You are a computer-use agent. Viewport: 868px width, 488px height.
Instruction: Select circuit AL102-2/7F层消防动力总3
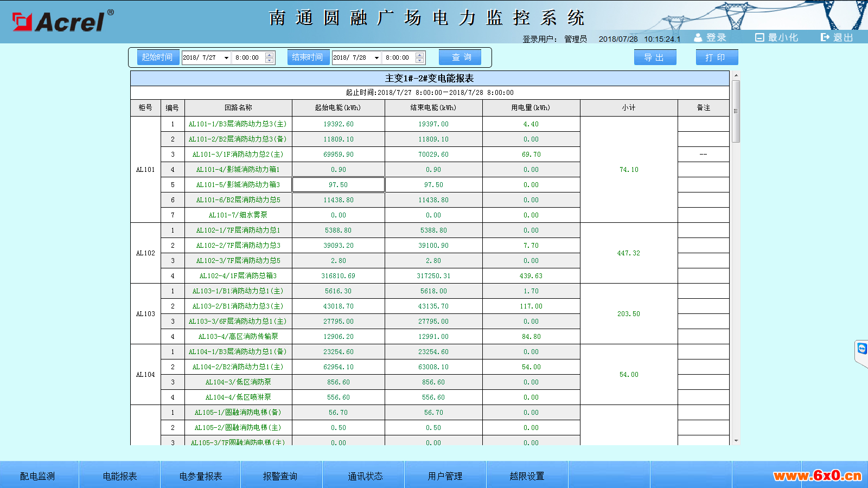(238, 246)
